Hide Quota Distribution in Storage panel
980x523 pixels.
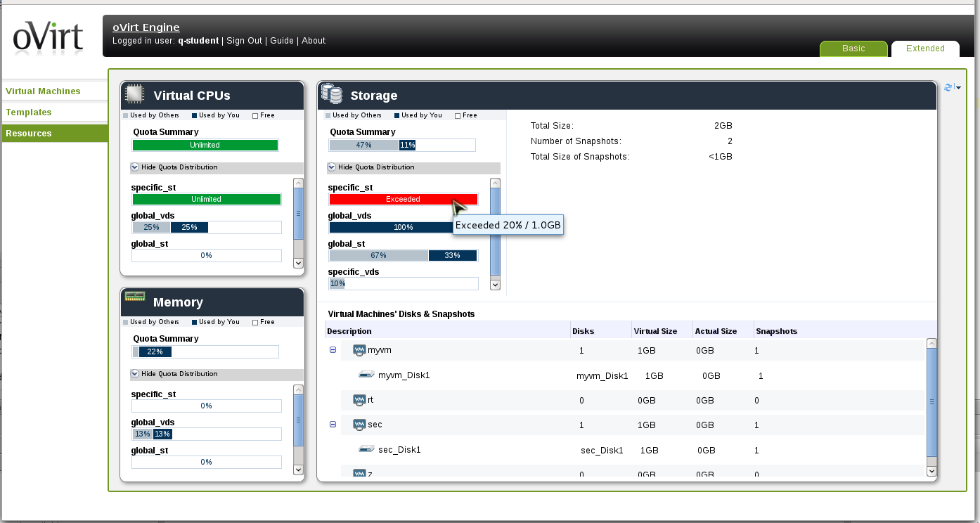pos(331,167)
